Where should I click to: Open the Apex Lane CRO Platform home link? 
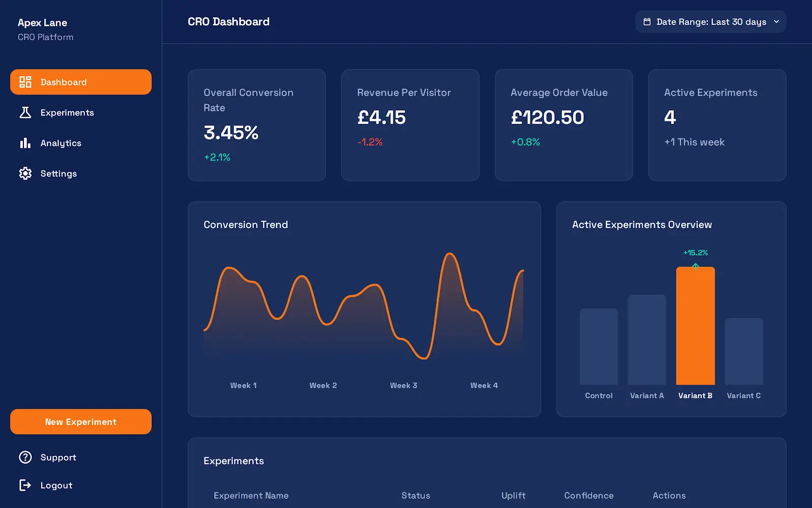click(42, 29)
